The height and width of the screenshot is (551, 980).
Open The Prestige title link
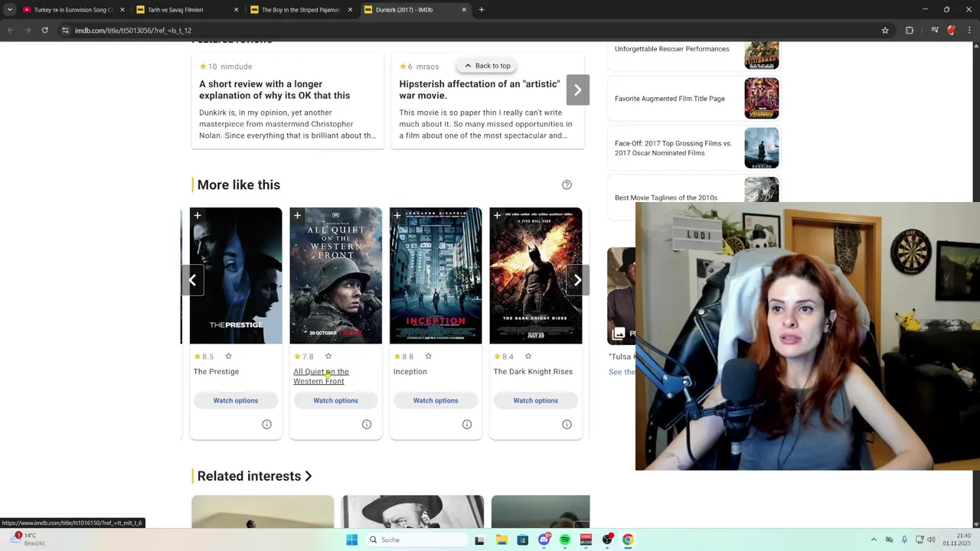(x=216, y=372)
